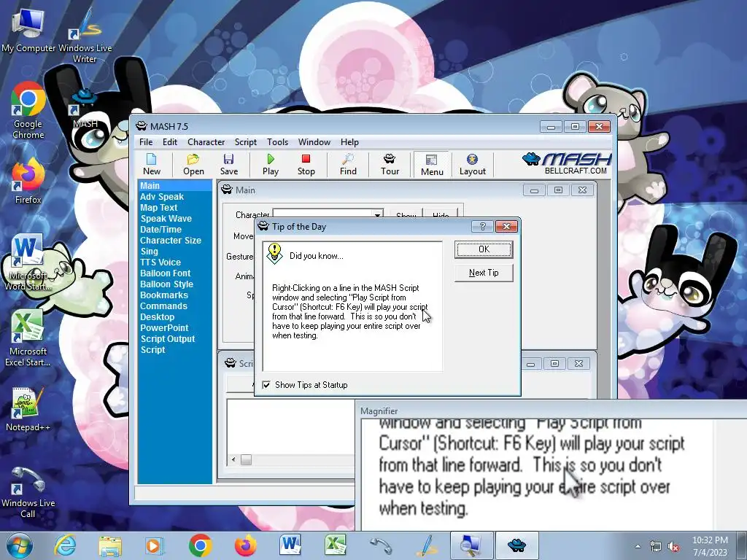747x560 pixels.
Task: Open Internet Explorer from the taskbar
Action: point(66,545)
